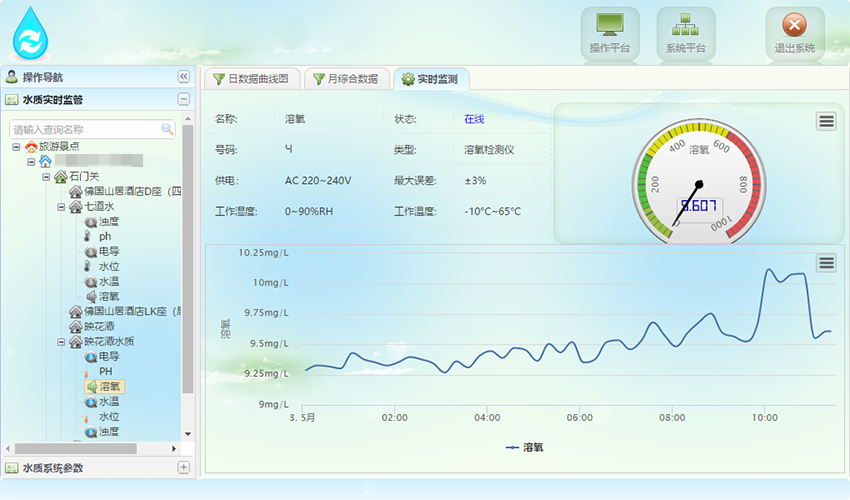850x500 pixels.
Task: Click the search magnifier in query box
Action: [167, 129]
